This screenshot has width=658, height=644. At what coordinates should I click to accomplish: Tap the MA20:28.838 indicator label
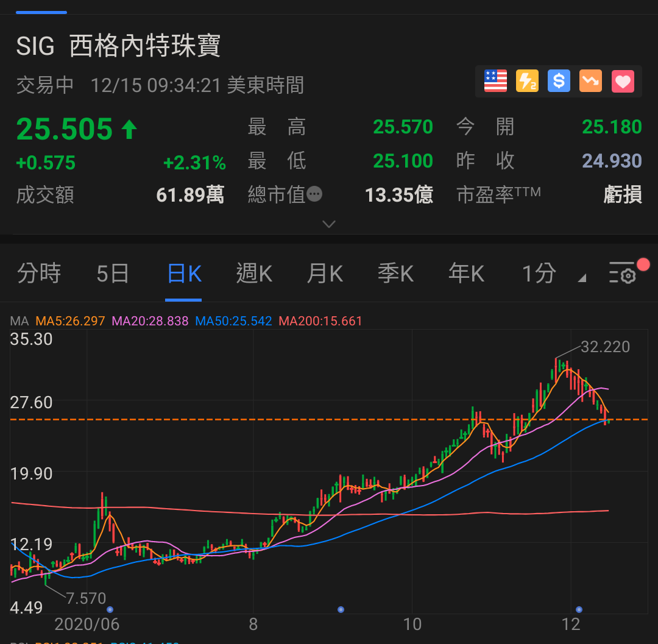click(x=150, y=321)
